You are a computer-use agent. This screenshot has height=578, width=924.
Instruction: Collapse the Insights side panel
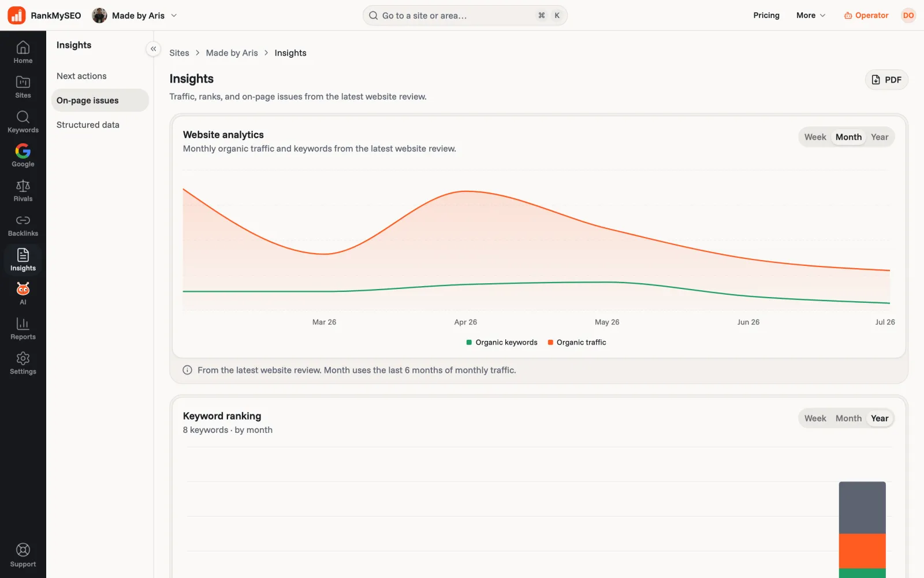point(153,49)
